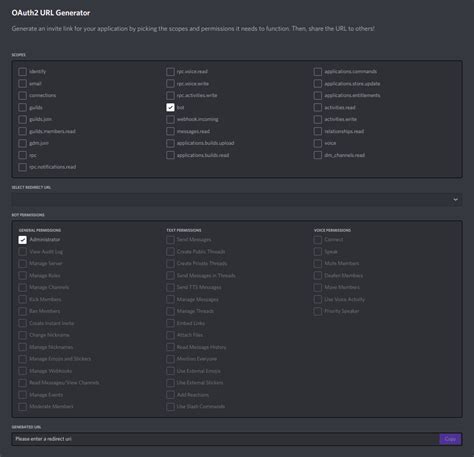The width and height of the screenshot is (474, 457).
Task: Select Kick Members permission
Action: coord(22,299)
